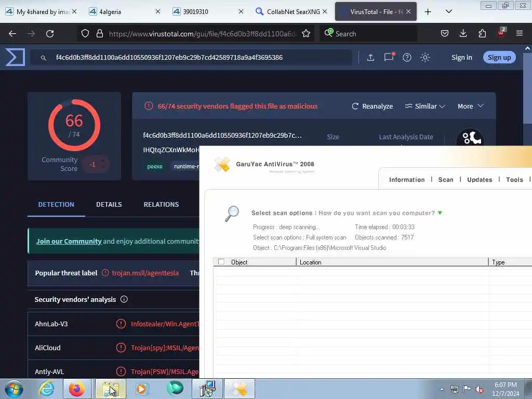Click the trojan.msil/agenttesla threat label

tap(145, 273)
